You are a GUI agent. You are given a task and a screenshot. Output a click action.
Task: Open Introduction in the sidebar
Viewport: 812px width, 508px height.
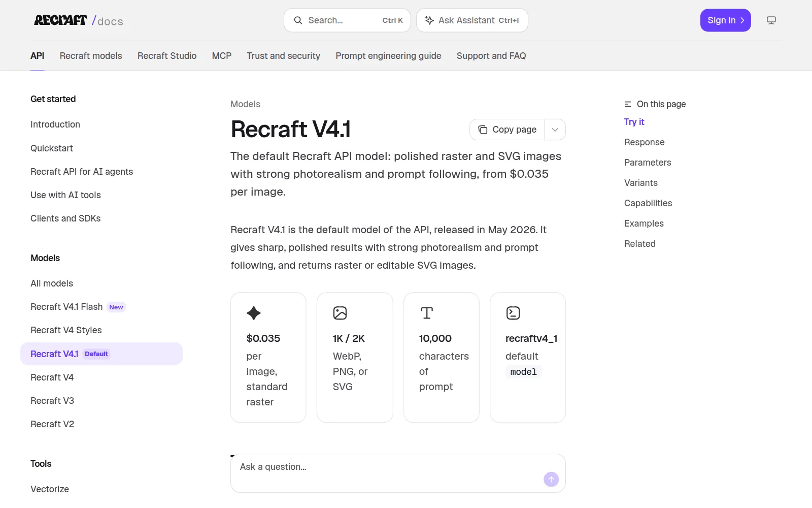pos(55,124)
